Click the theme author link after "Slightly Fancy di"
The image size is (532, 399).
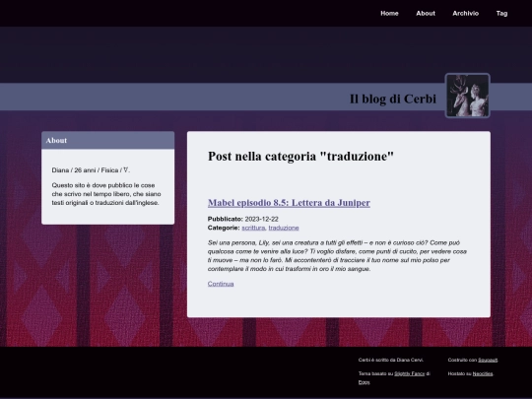[x=364, y=382]
